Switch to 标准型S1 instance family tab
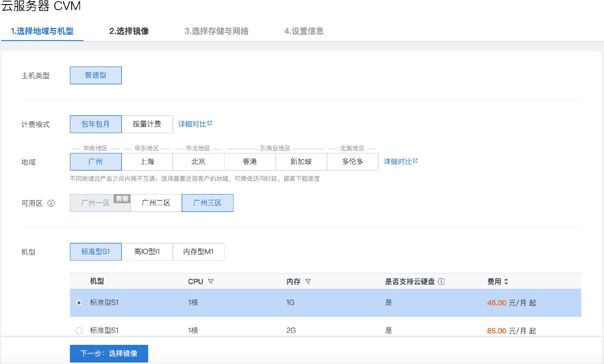Screen dimensions: 604x364 click(x=96, y=252)
